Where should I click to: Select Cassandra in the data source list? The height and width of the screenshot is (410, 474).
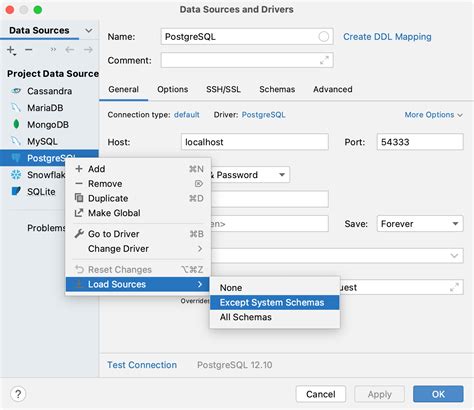pos(49,91)
